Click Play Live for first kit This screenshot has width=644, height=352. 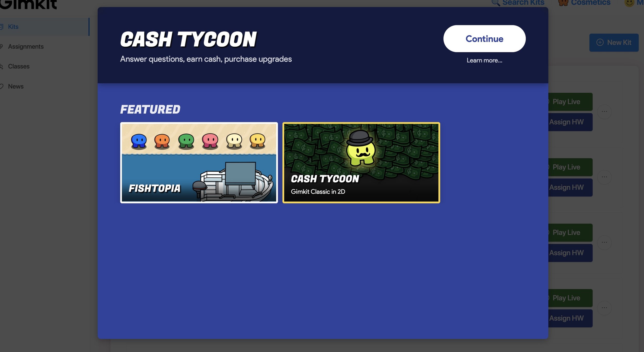pos(566,101)
